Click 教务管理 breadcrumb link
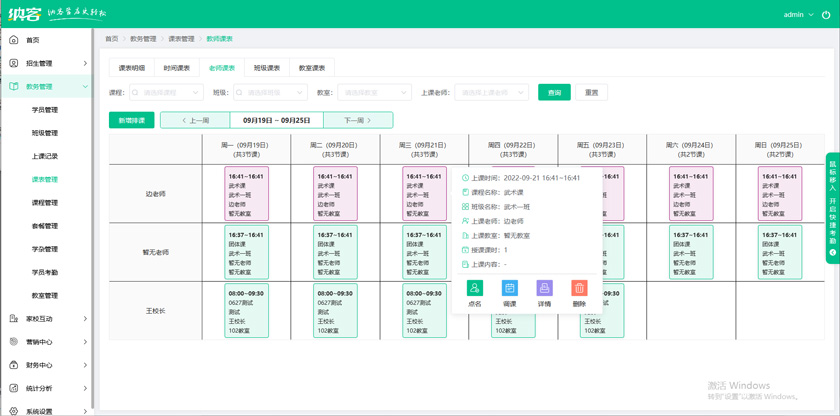840x416 pixels. [143, 39]
